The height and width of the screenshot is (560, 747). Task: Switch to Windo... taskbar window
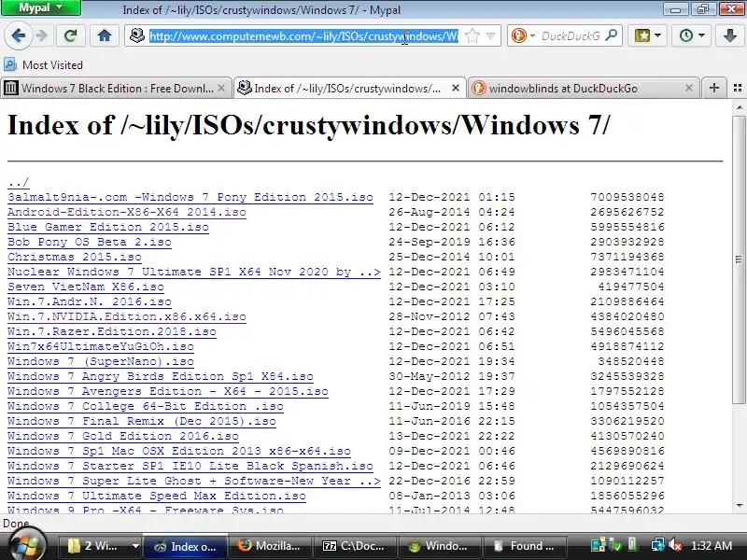pos(439,546)
